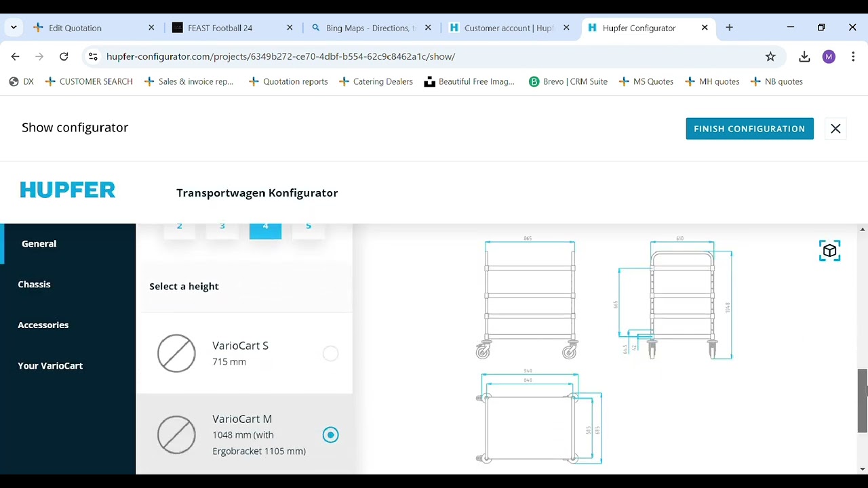The image size is (868, 488).
Task: Open the 3D cube view icon
Action: [829, 251]
